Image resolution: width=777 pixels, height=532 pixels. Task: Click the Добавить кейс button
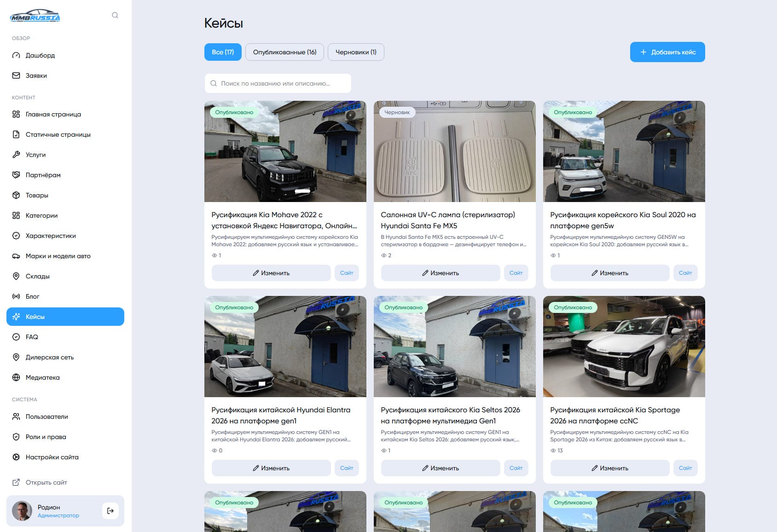[667, 52]
